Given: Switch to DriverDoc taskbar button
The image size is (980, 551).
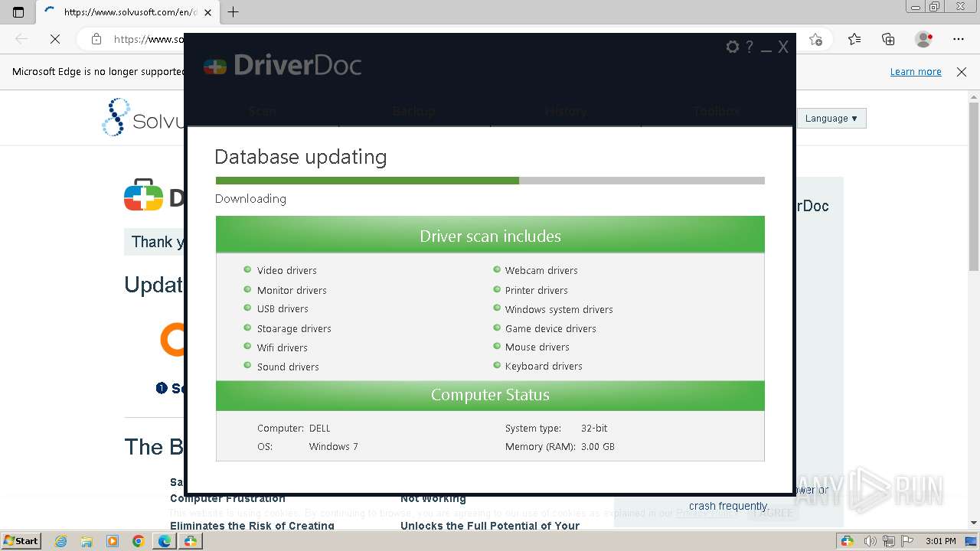Looking at the screenshot, I should point(190,541).
